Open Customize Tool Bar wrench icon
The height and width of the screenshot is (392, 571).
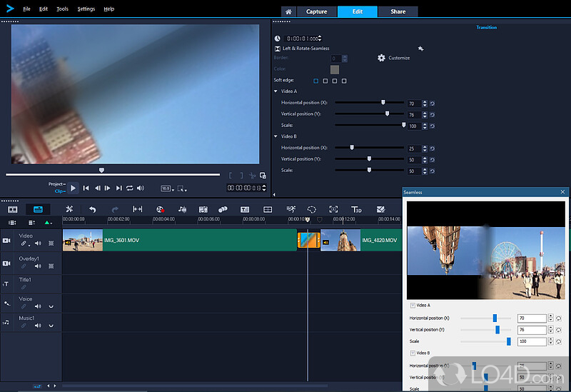(69, 209)
